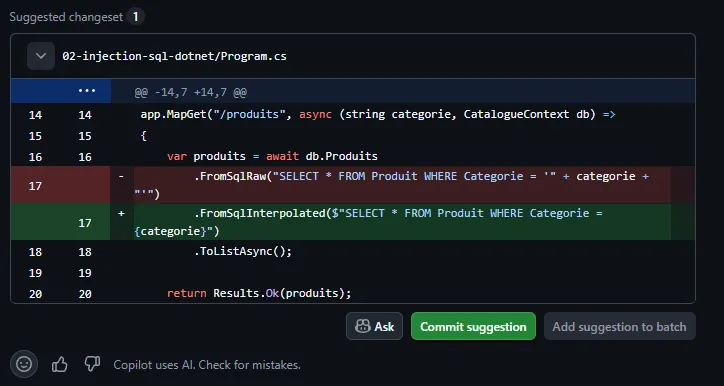Screen dimensions: 724x386
Task: Click the changeset count badge '1'
Action: click(135, 17)
